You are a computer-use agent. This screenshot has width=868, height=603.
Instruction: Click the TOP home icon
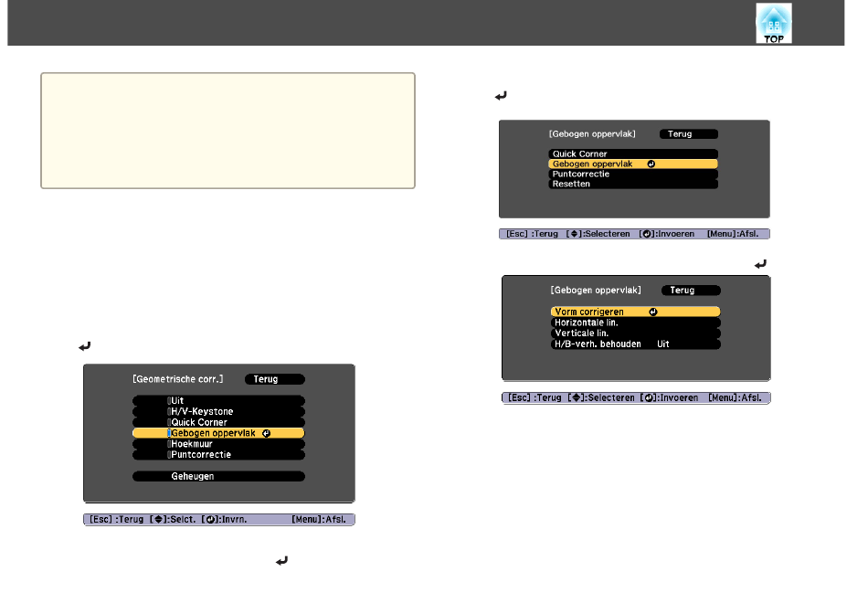coord(773,24)
